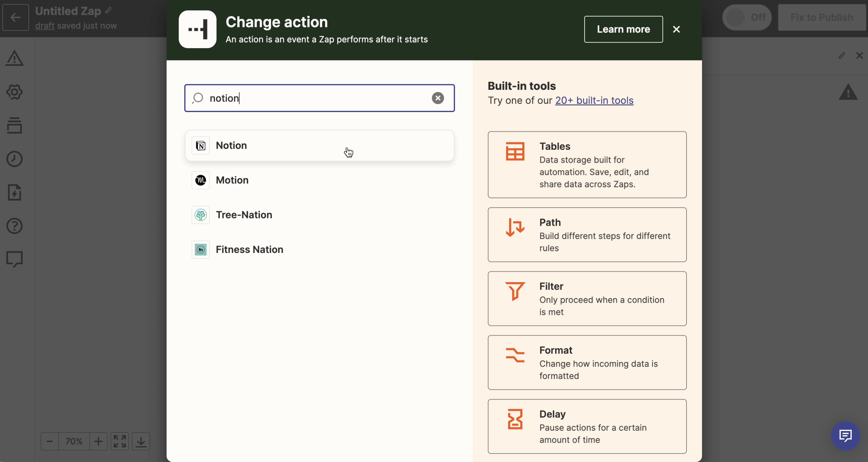The height and width of the screenshot is (462, 868).
Task: Select Motion app from results
Action: pyautogui.click(x=232, y=180)
